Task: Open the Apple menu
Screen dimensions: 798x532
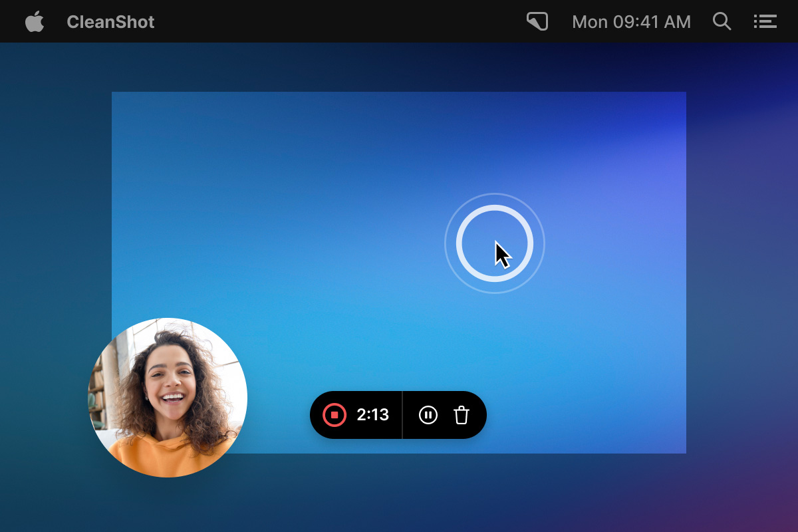Action: point(35,22)
